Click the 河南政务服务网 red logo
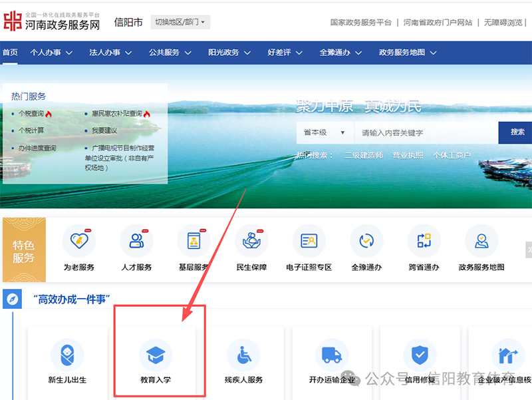The image size is (532, 400). [13, 21]
